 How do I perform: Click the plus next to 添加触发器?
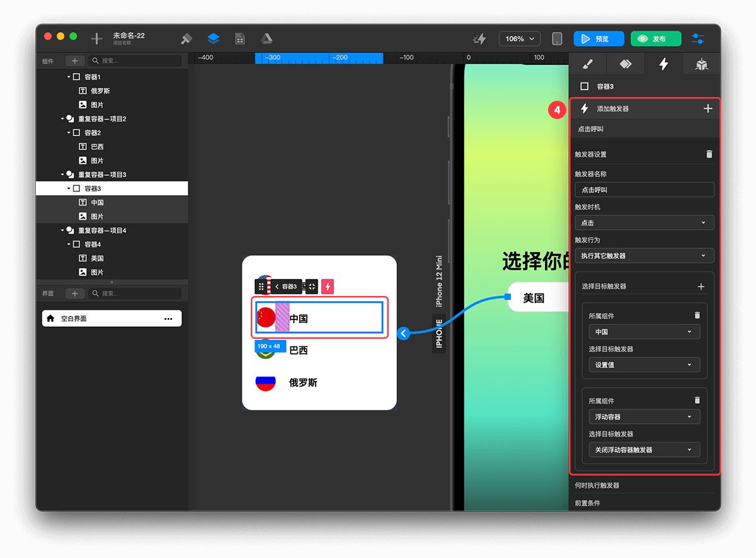(x=707, y=109)
